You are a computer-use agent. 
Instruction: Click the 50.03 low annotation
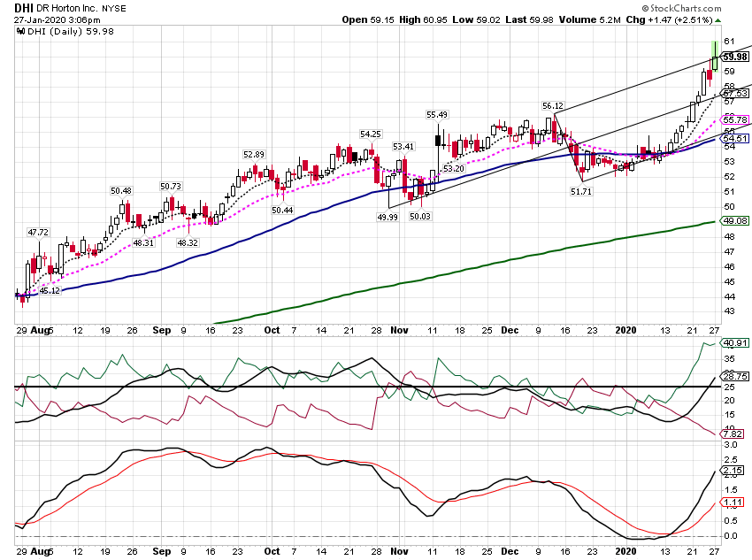pyautogui.click(x=420, y=216)
